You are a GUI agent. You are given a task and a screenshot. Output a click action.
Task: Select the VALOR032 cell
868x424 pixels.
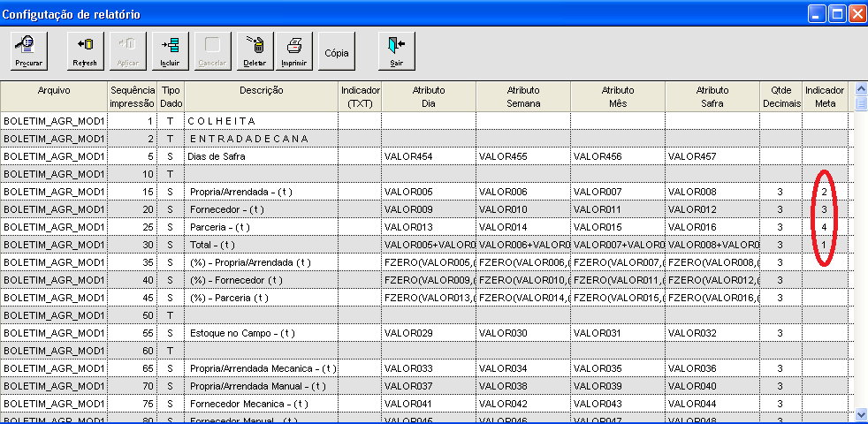click(712, 333)
